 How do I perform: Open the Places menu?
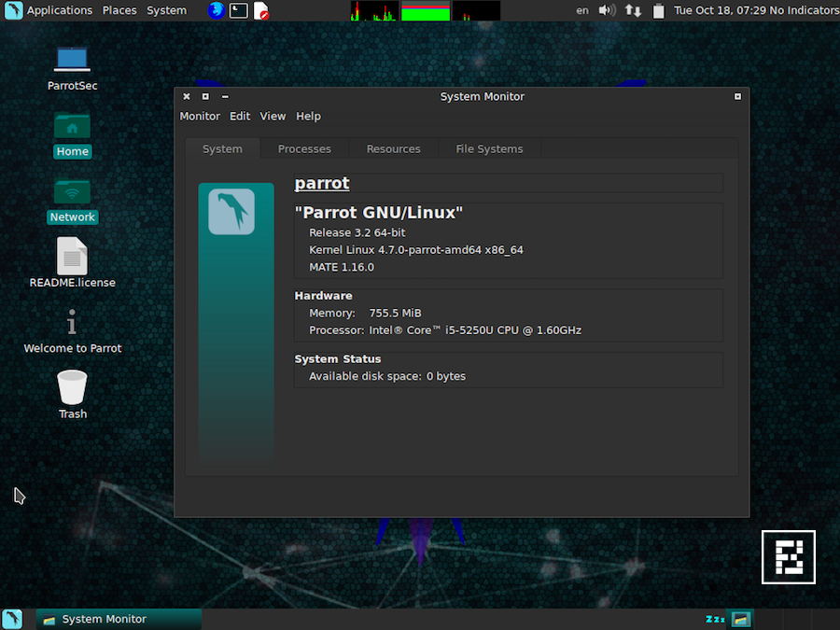click(119, 10)
